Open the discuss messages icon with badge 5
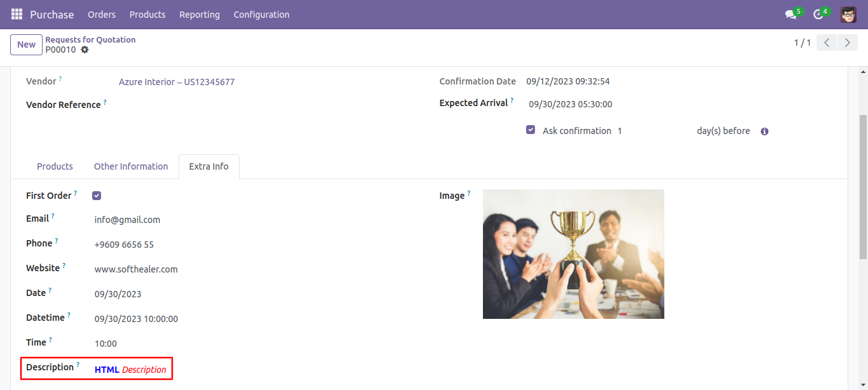The width and height of the screenshot is (868, 390). [790, 14]
